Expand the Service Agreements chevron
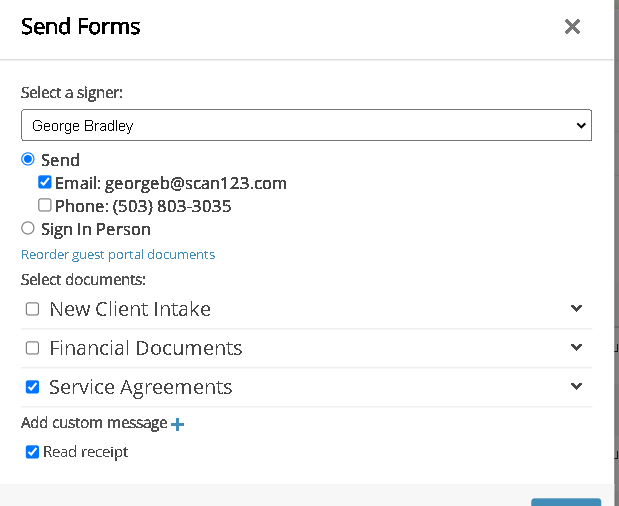The image size is (619, 506). 576,386
